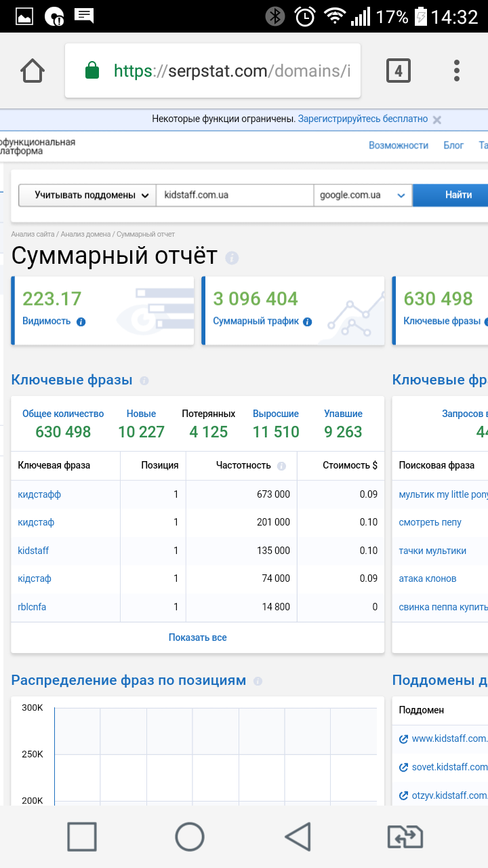Open the Суммарный трафик metric link
Screen dimensions: 488x868
256,321
